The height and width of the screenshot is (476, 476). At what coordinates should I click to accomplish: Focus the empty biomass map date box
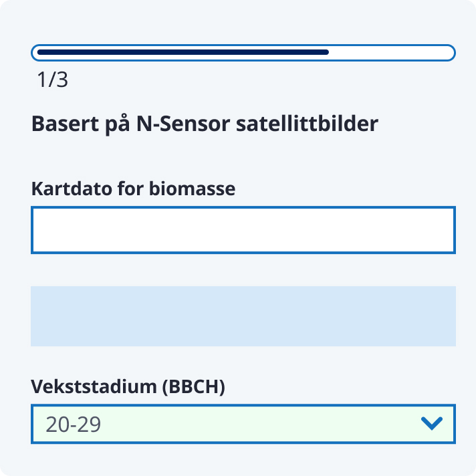[243, 230]
